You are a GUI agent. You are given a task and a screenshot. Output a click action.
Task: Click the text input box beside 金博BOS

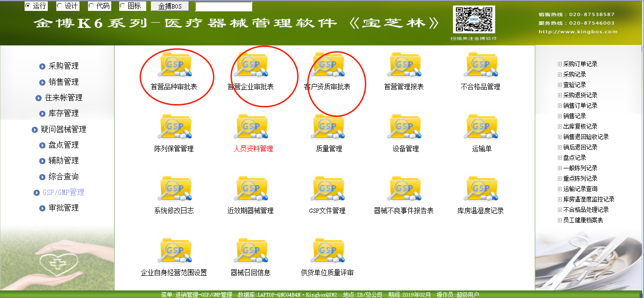pyautogui.click(x=223, y=7)
